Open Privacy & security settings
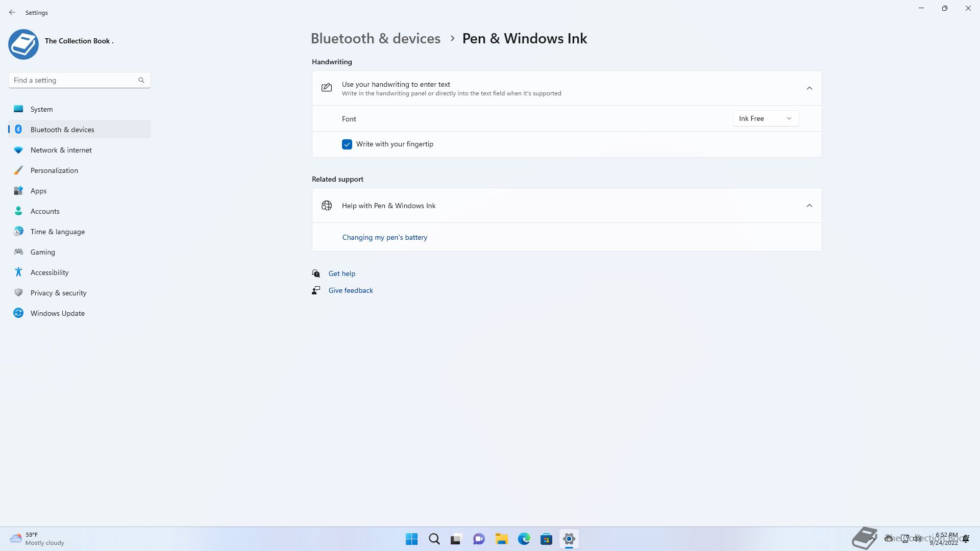980x551 pixels. click(80, 293)
